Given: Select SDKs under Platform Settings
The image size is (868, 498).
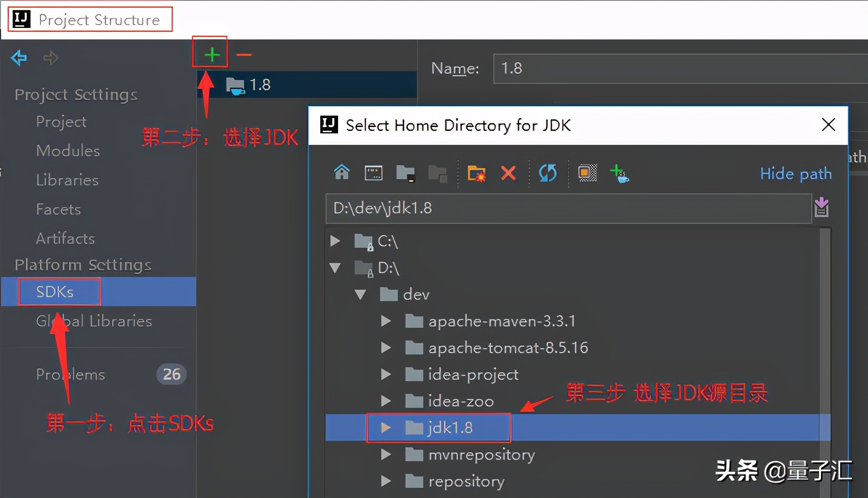Looking at the screenshot, I should (58, 292).
